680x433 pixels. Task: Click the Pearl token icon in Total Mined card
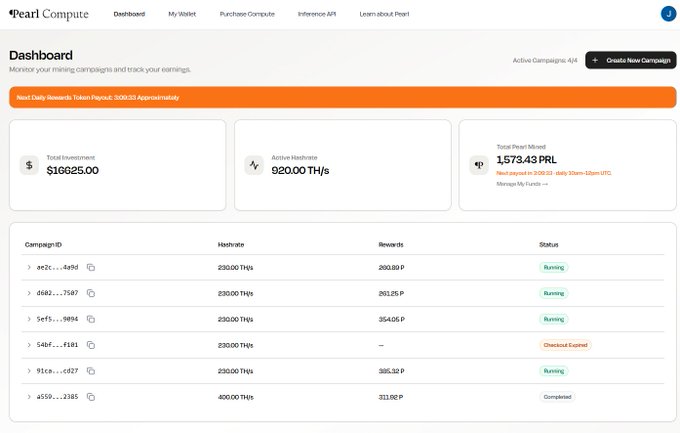click(479, 165)
